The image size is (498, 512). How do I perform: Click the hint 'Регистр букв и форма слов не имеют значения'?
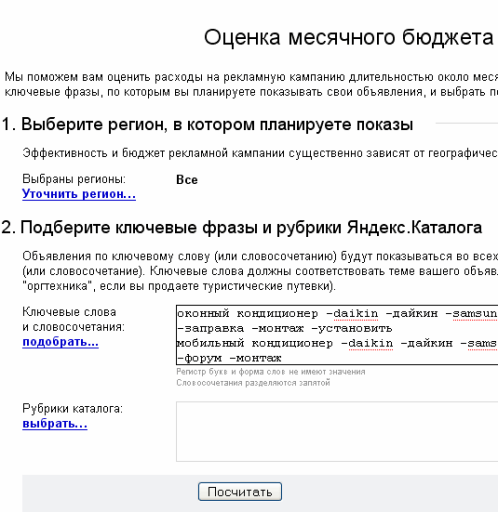271,372
